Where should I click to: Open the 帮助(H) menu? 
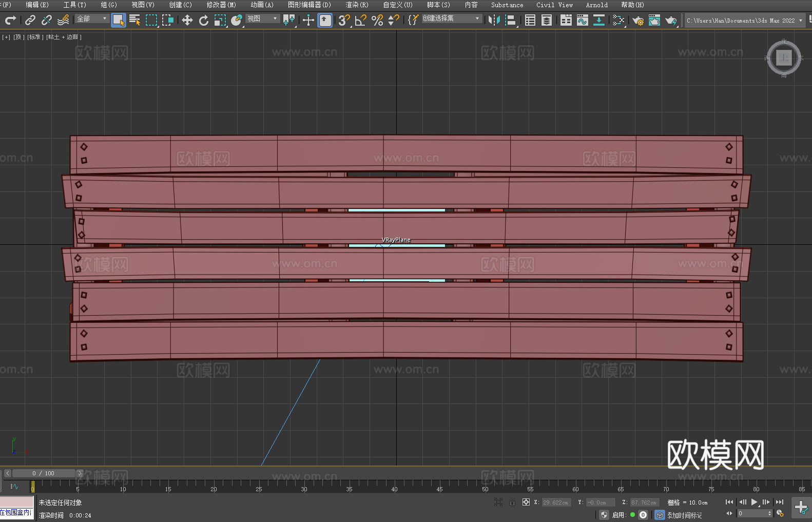point(632,5)
